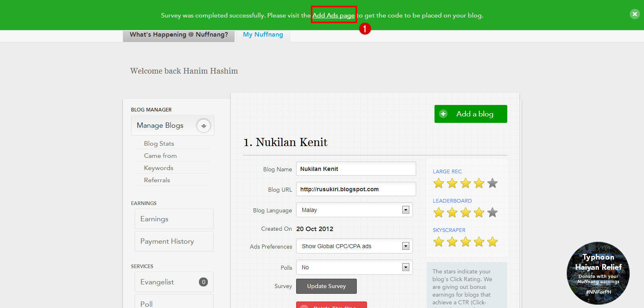Click the SKYSCRAPER label
The height and width of the screenshot is (308, 644).
pos(449,230)
